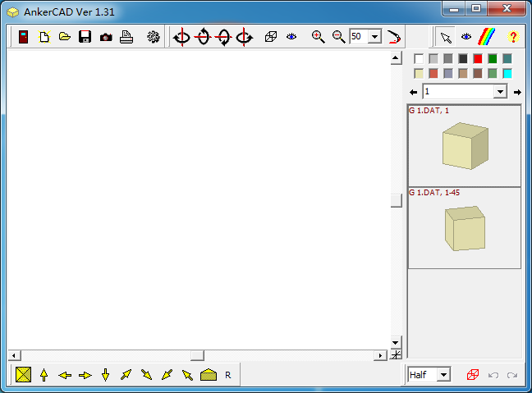Toggle the eye view mode in right toolbar
This screenshot has height=393, width=532.
pyautogui.click(x=466, y=36)
